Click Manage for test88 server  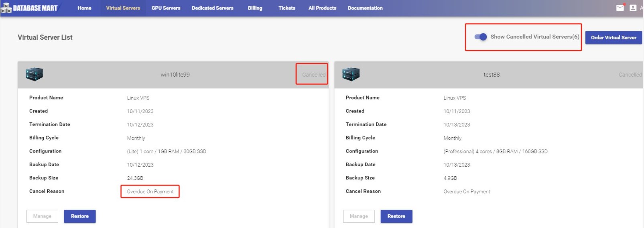click(x=358, y=216)
